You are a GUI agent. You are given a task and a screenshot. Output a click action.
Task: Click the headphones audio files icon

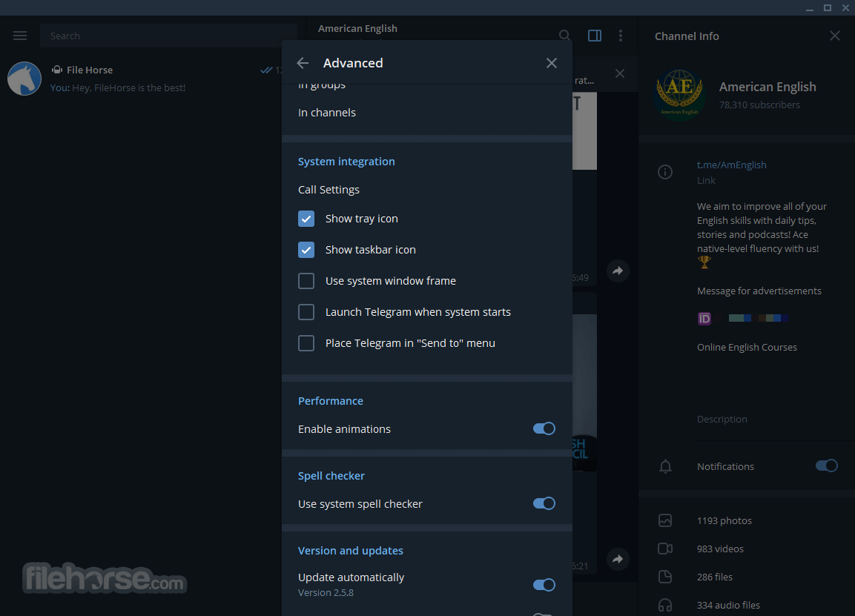[x=665, y=605]
